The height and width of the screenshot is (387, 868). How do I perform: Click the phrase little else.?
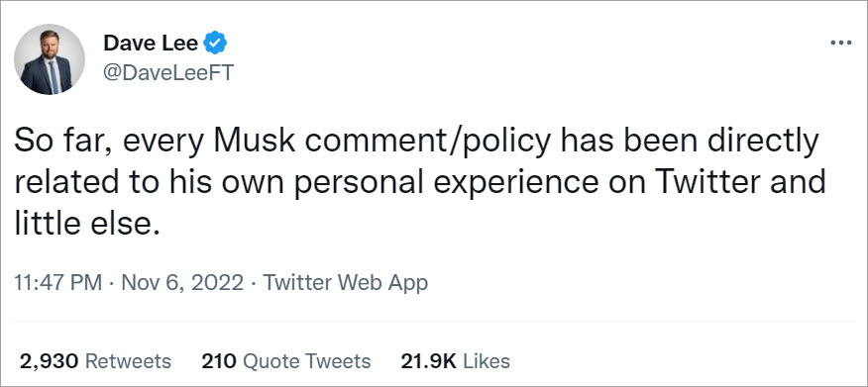coord(87,225)
